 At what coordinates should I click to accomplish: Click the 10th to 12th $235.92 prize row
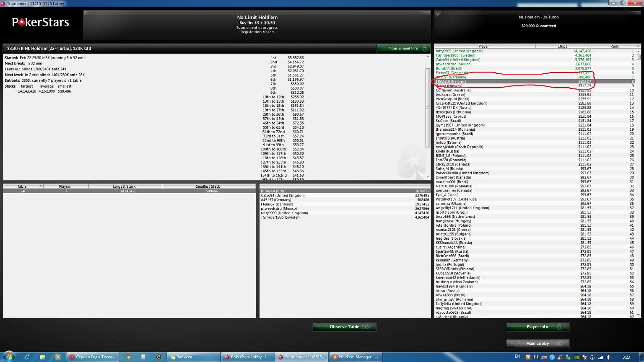click(x=283, y=97)
